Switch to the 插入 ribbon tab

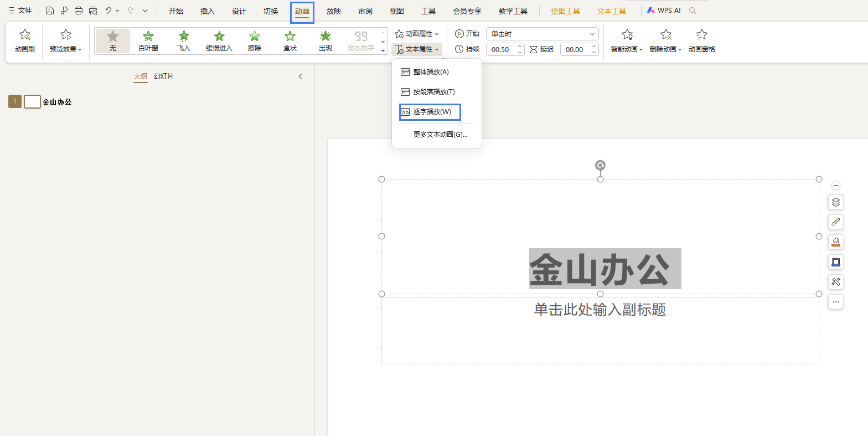pyautogui.click(x=208, y=11)
